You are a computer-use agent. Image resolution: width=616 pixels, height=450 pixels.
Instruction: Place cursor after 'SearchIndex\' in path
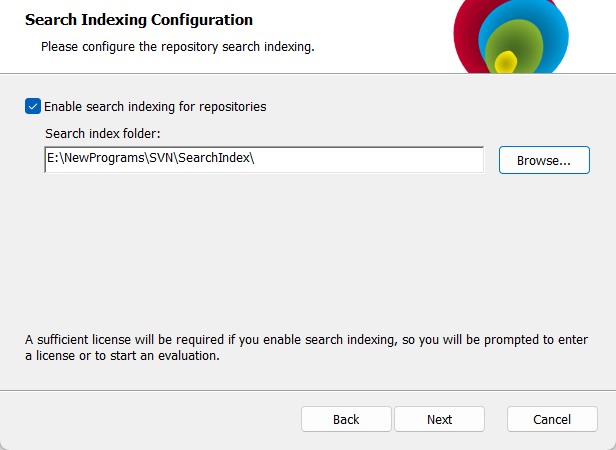[255, 158]
